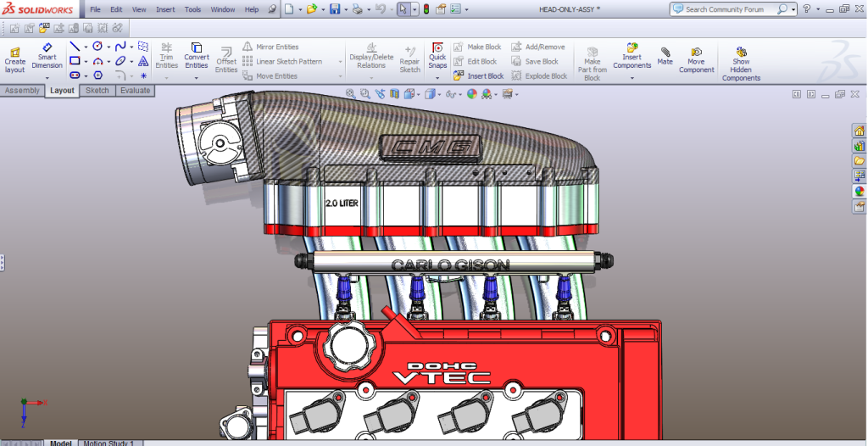Open the Appearances task pane tab
The height and width of the screenshot is (446, 868).
click(x=860, y=191)
